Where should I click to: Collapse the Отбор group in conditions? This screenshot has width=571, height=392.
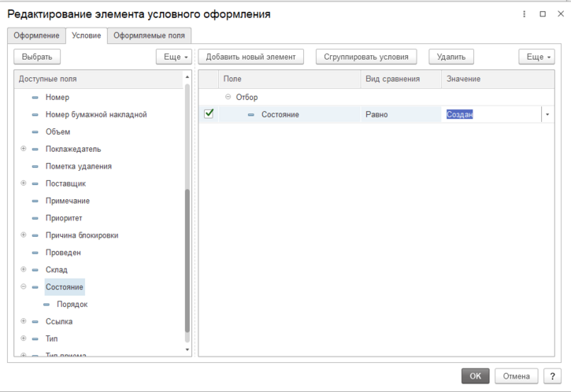pos(228,98)
